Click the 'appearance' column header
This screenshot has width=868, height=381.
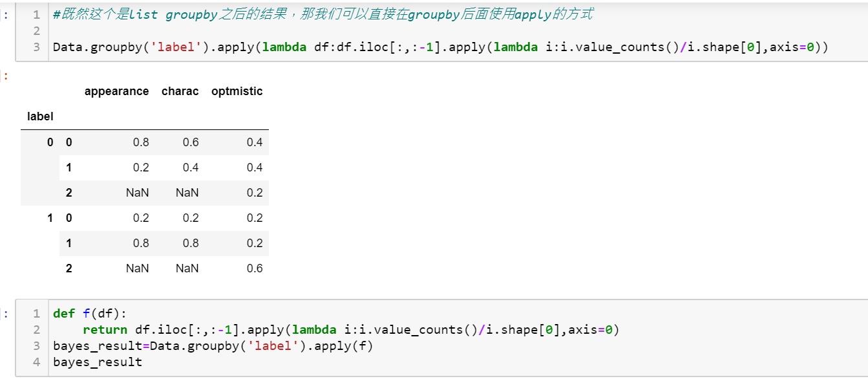point(116,91)
